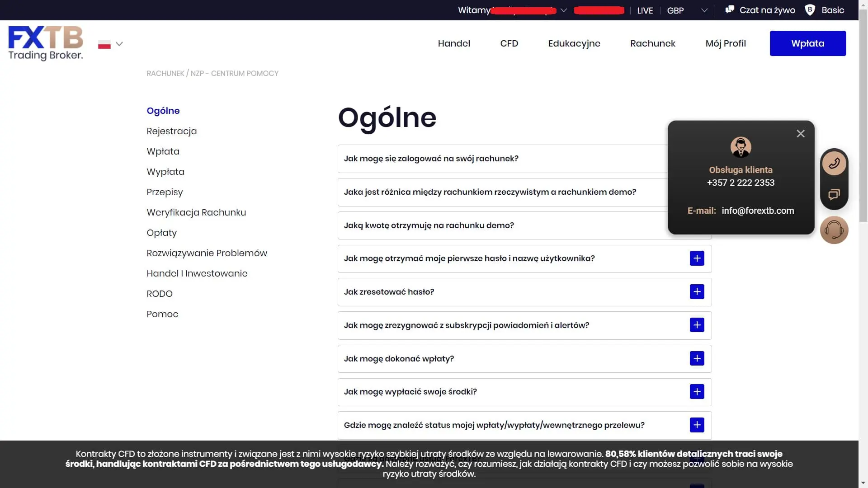Click the Wpłata deposit button
Image resolution: width=868 pixels, height=488 pixels.
(x=808, y=43)
